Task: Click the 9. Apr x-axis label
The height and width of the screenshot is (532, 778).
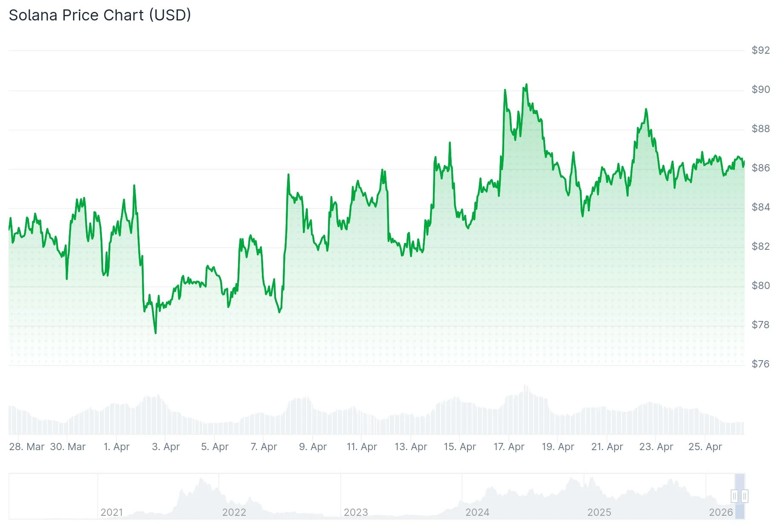Action: [313, 447]
